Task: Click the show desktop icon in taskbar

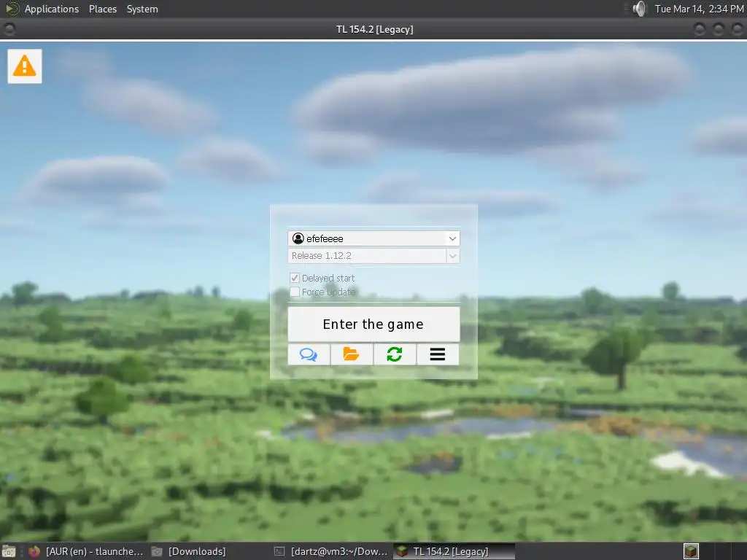Action: point(9,551)
